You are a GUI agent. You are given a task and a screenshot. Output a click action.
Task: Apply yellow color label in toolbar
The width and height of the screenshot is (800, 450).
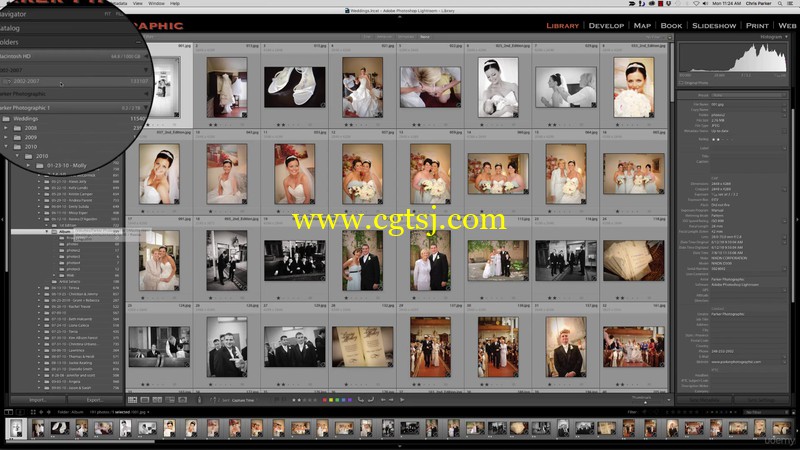pos(331,400)
